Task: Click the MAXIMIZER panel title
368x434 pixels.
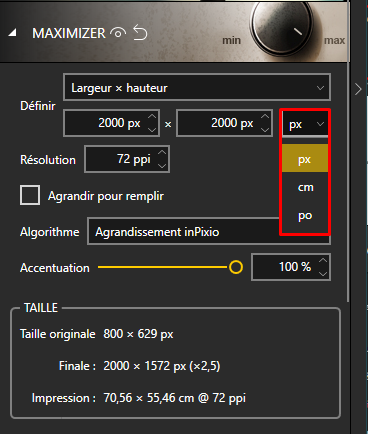Action: pyautogui.click(x=69, y=33)
